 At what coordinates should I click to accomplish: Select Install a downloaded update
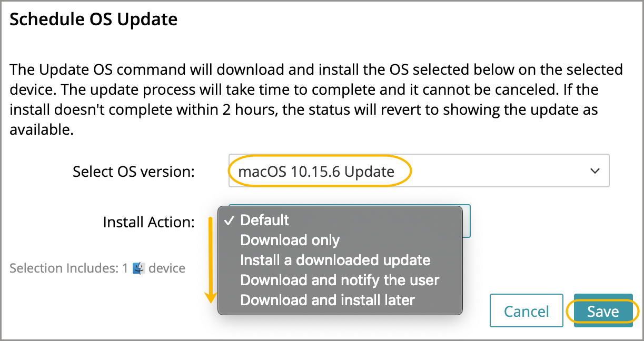click(x=335, y=260)
